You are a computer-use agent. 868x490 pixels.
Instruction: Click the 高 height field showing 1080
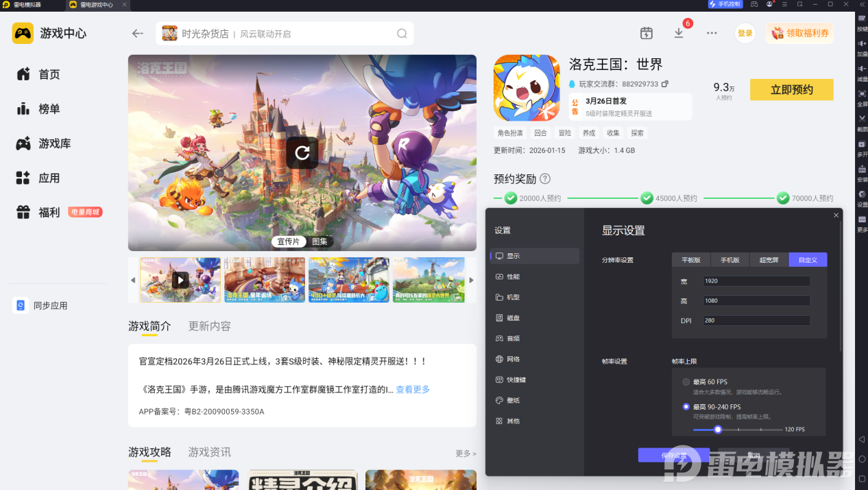point(757,301)
